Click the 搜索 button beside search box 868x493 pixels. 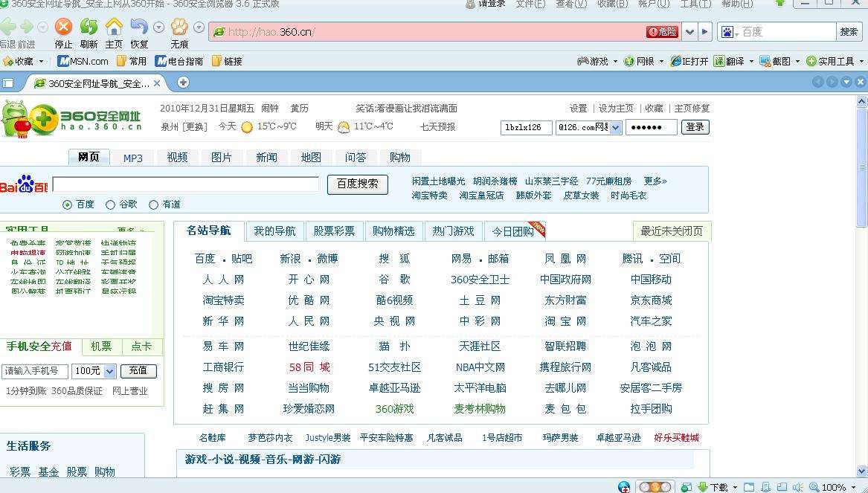click(849, 31)
